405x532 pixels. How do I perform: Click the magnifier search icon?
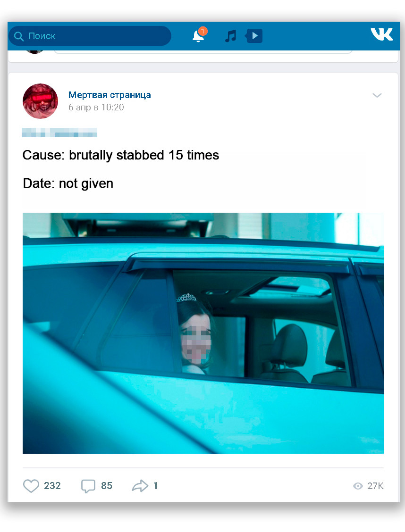tap(19, 36)
